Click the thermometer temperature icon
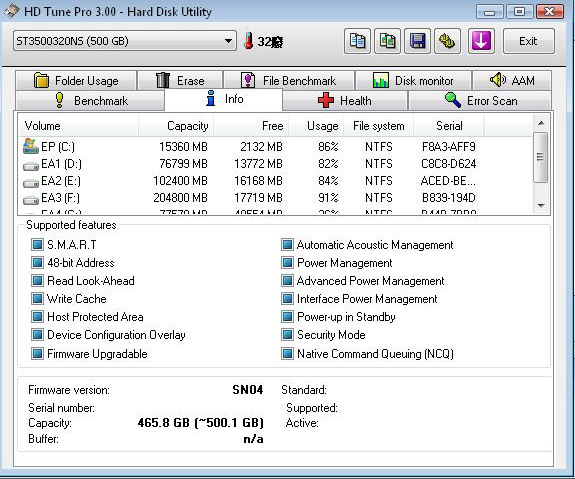 click(249, 41)
